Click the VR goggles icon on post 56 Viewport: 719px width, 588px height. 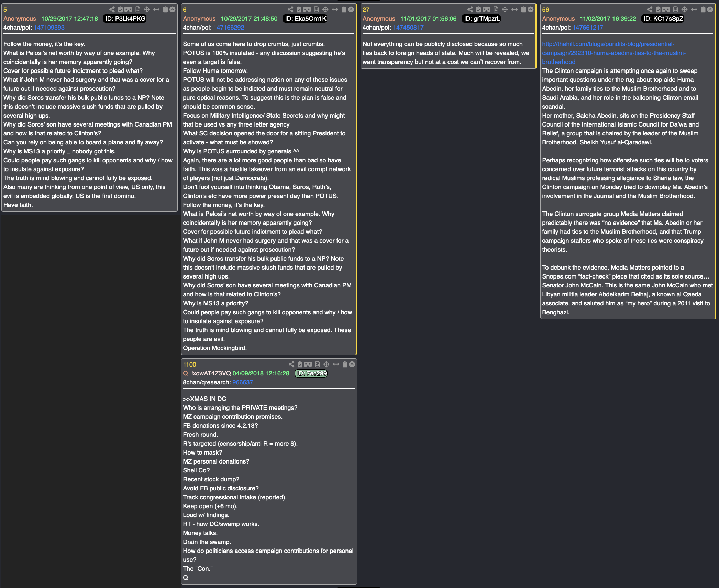[666, 9]
